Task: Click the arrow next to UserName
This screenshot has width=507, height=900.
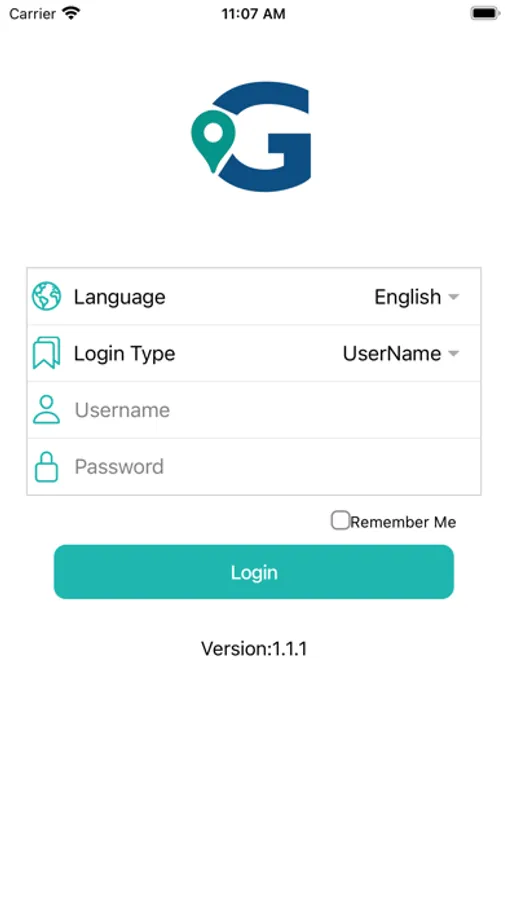Action: tap(454, 354)
